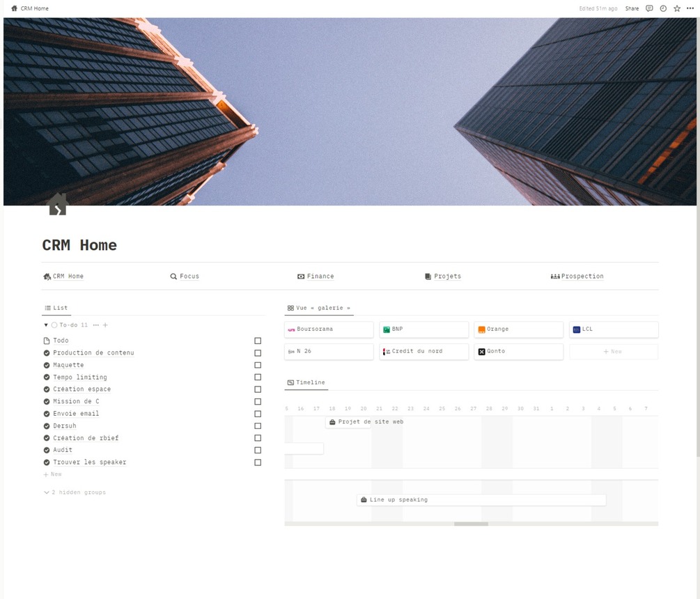
Task: Click the magnifier icon next to Focus
Action: (x=172, y=276)
